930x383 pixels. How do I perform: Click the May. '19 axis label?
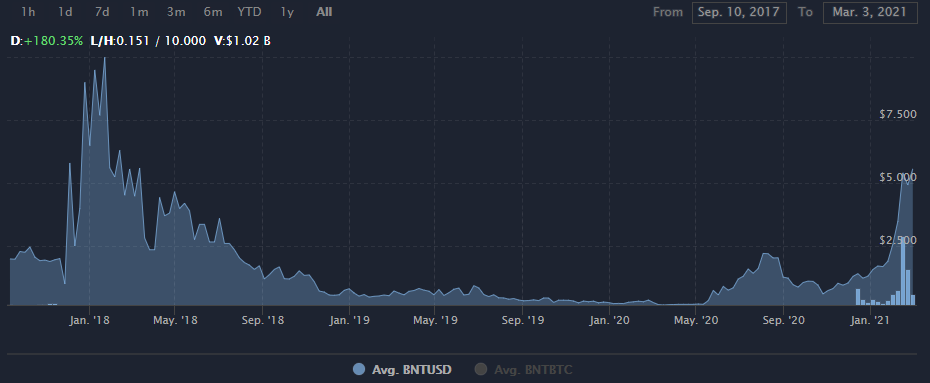click(x=435, y=320)
